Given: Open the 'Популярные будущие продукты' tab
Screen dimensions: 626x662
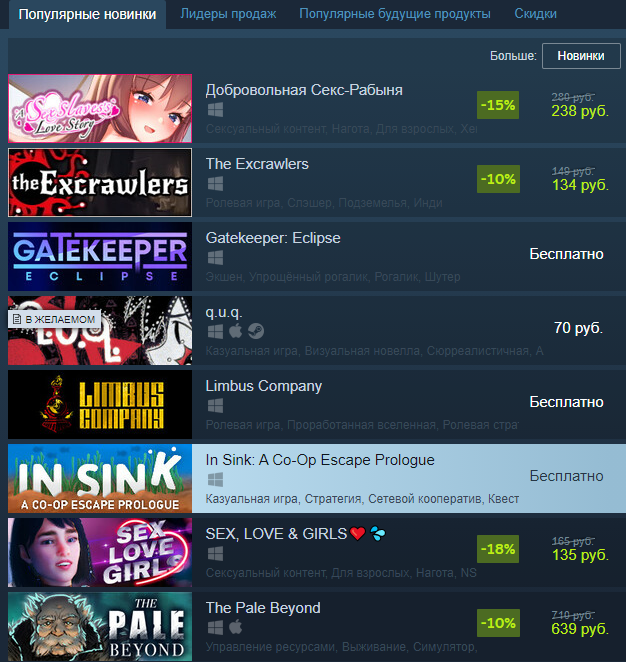Looking at the screenshot, I should pos(395,14).
